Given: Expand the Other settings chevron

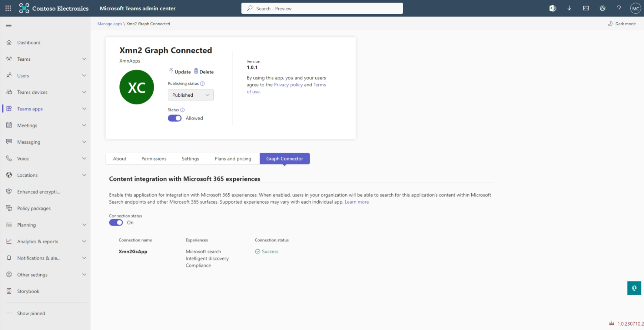Looking at the screenshot, I should pyautogui.click(x=84, y=274).
